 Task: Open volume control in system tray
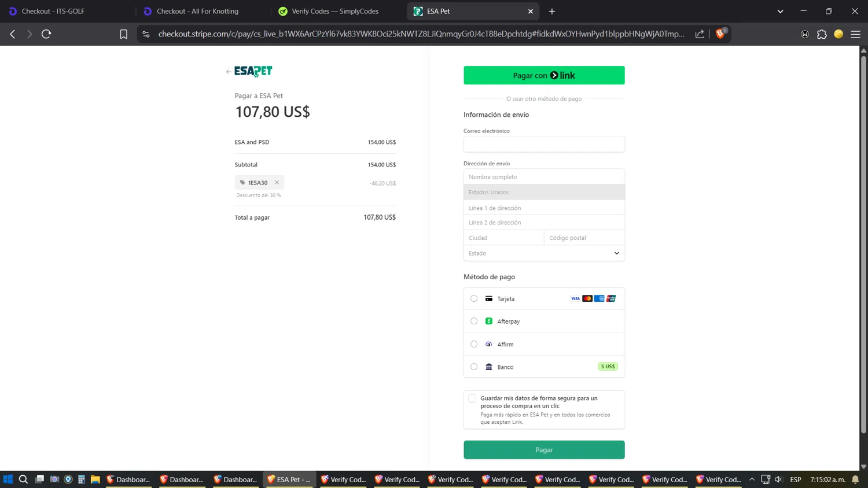[778, 479]
